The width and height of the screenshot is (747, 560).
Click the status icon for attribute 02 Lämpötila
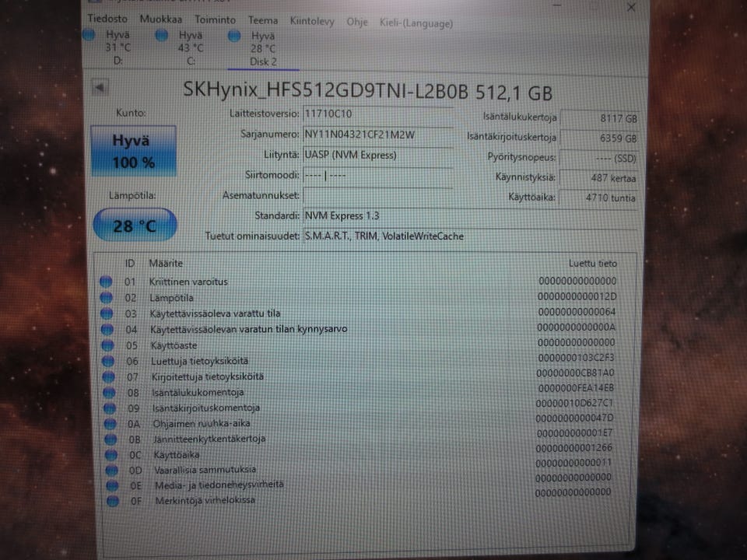[x=107, y=298]
